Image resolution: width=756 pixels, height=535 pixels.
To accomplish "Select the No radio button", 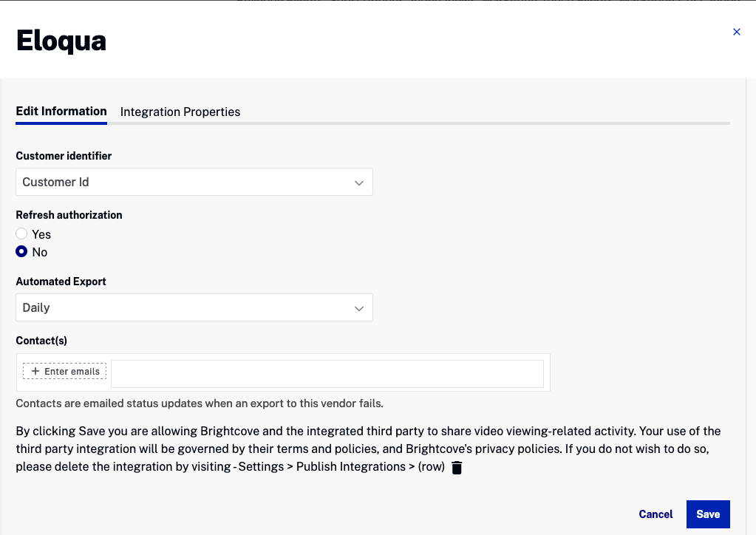I will pos(21,252).
